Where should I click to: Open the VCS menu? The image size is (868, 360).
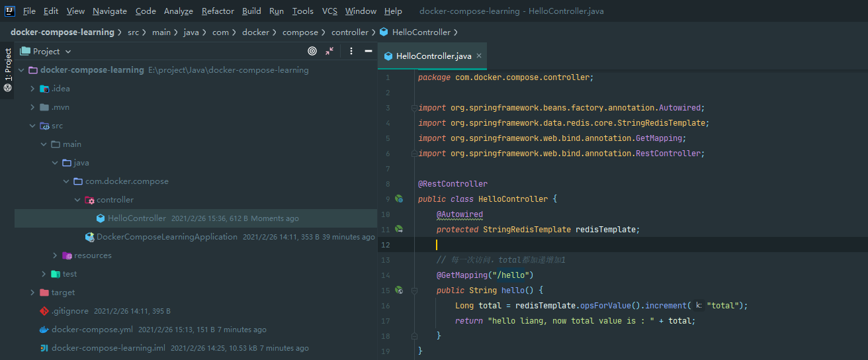[329, 11]
